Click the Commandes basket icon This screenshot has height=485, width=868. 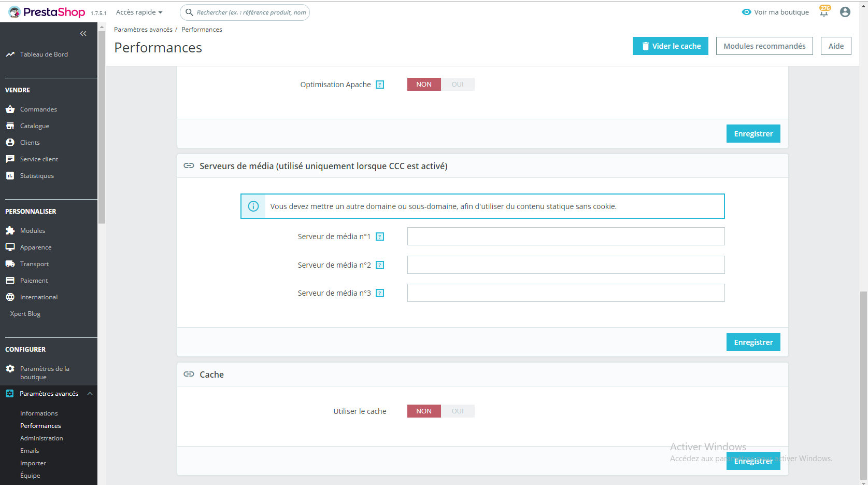tap(10, 109)
